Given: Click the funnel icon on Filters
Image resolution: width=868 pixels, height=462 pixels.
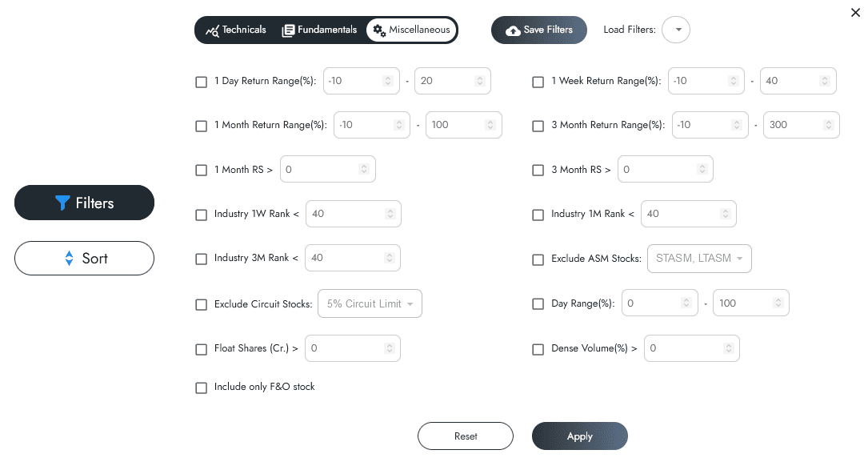Looking at the screenshot, I should tap(63, 203).
